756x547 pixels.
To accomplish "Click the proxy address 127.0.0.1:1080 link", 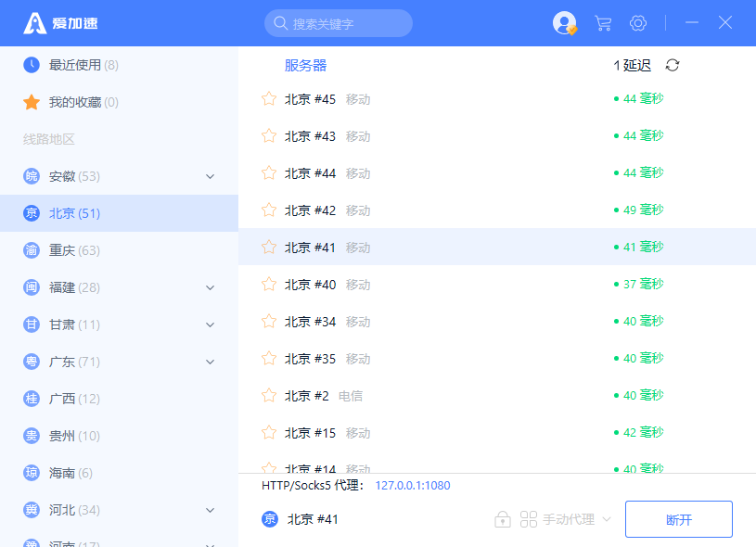I will click(x=413, y=485).
